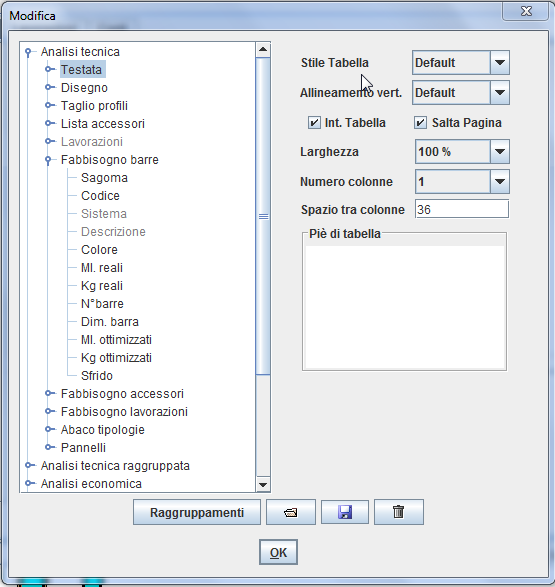This screenshot has height=587, width=555.
Task: Click the OK button
Action: click(x=278, y=552)
